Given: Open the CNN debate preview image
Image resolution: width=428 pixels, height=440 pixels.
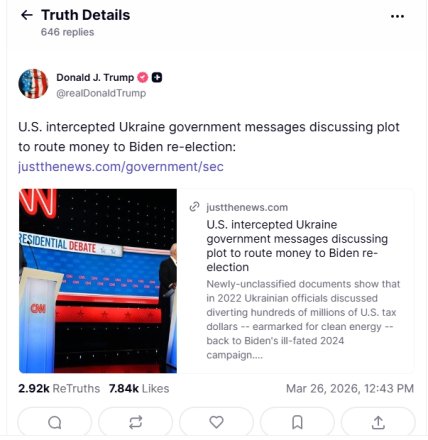Looking at the screenshot, I should tap(98, 281).
